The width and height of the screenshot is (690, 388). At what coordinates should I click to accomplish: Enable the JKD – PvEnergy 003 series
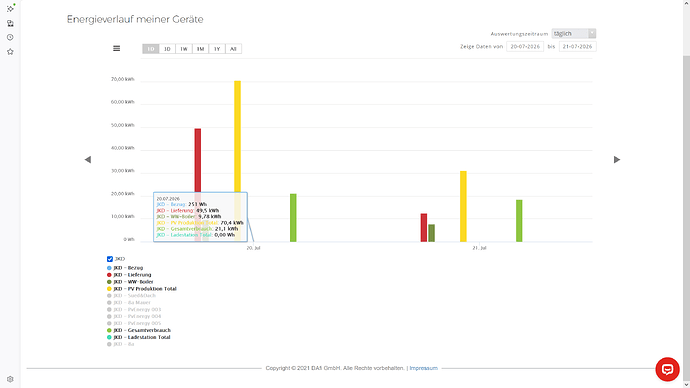[134, 309]
